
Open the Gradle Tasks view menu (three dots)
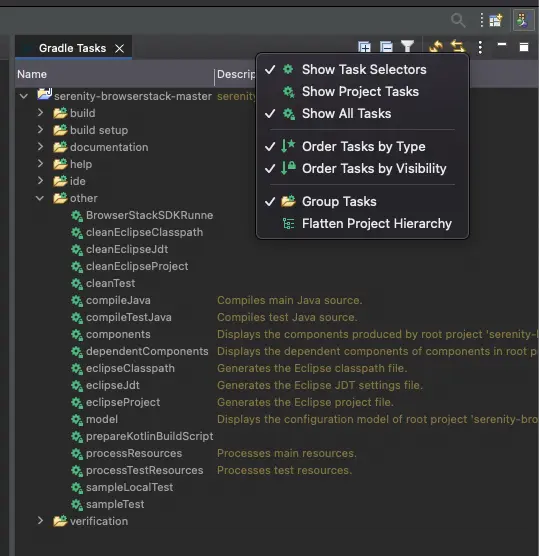480,47
